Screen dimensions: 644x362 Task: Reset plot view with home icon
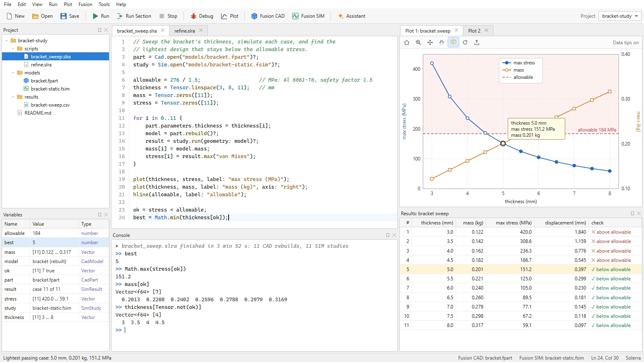click(407, 43)
